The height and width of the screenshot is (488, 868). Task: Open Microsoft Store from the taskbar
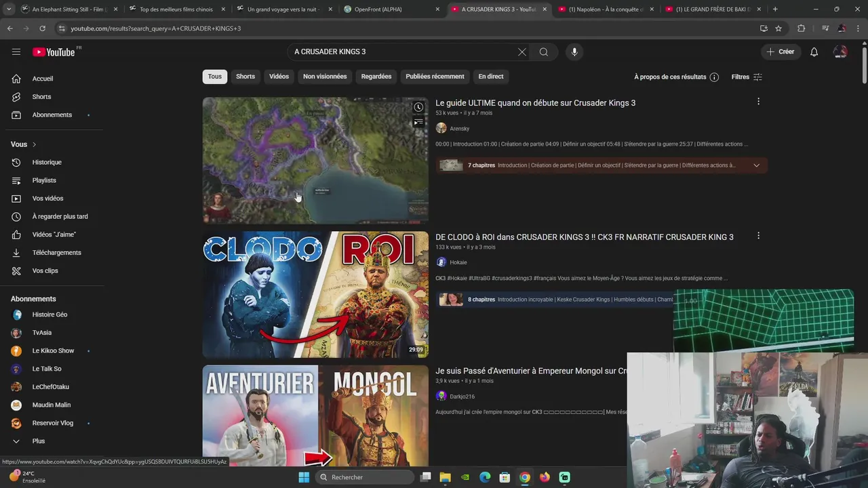pyautogui.click(x=505, y=477)
